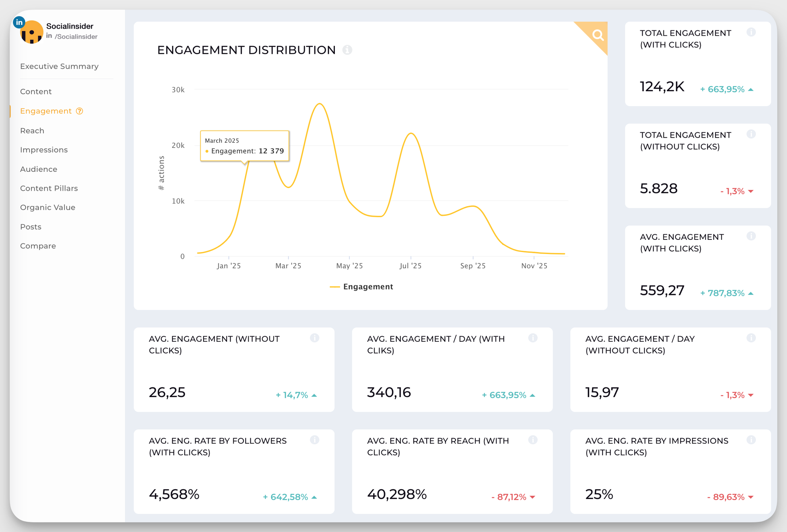Go to the Compare section

[38, 245]
